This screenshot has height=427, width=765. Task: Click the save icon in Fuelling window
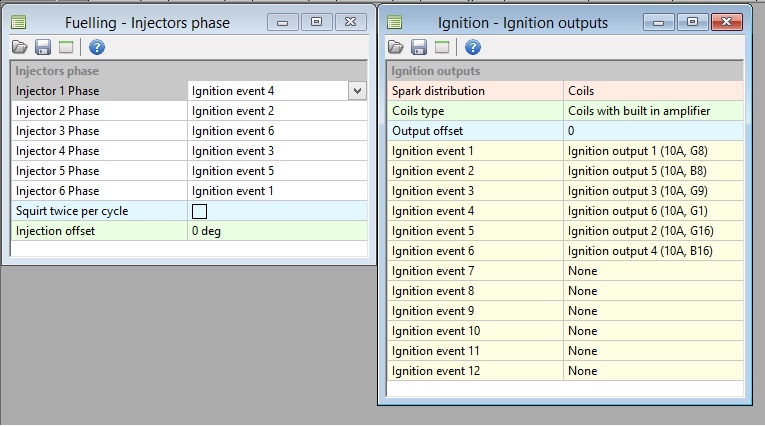[43, 47]
